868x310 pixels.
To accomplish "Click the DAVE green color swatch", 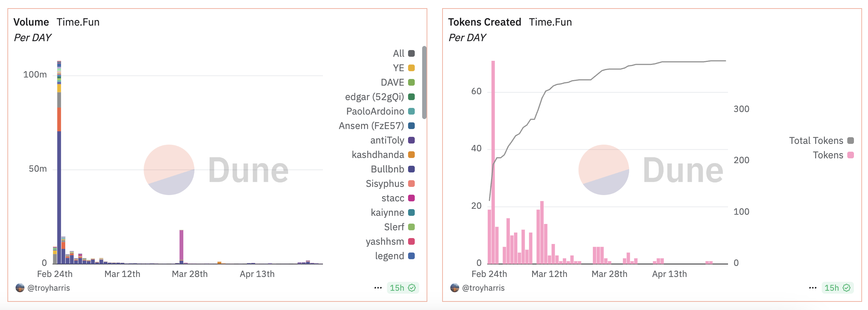I will (411, 82).
